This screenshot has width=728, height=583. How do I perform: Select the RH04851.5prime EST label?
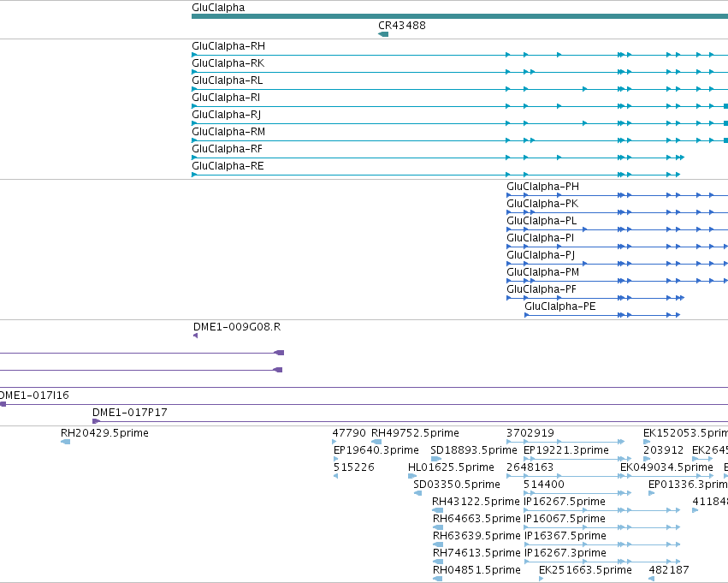[x=476, y=571]
